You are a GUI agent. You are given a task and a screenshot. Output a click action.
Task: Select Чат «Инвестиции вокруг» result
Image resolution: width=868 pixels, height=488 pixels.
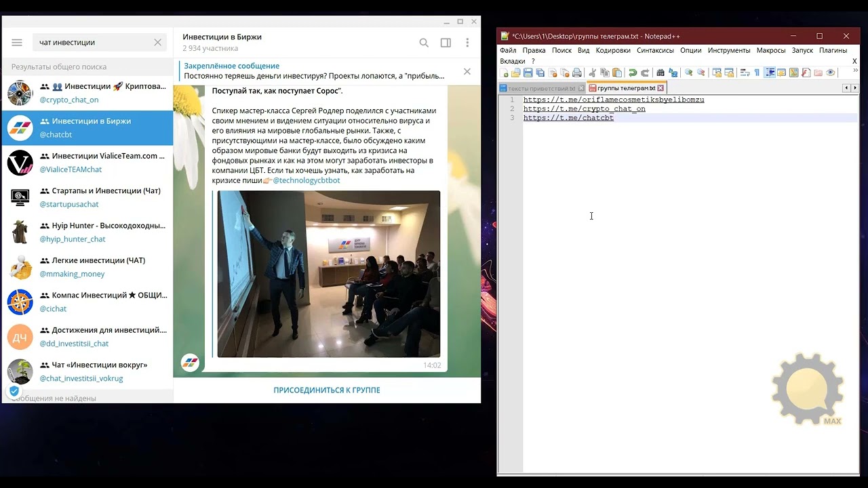[87, 371]
